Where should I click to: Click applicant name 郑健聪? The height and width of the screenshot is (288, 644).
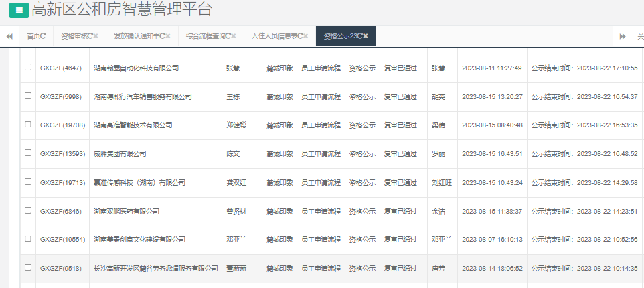click(x=236, y=125)
